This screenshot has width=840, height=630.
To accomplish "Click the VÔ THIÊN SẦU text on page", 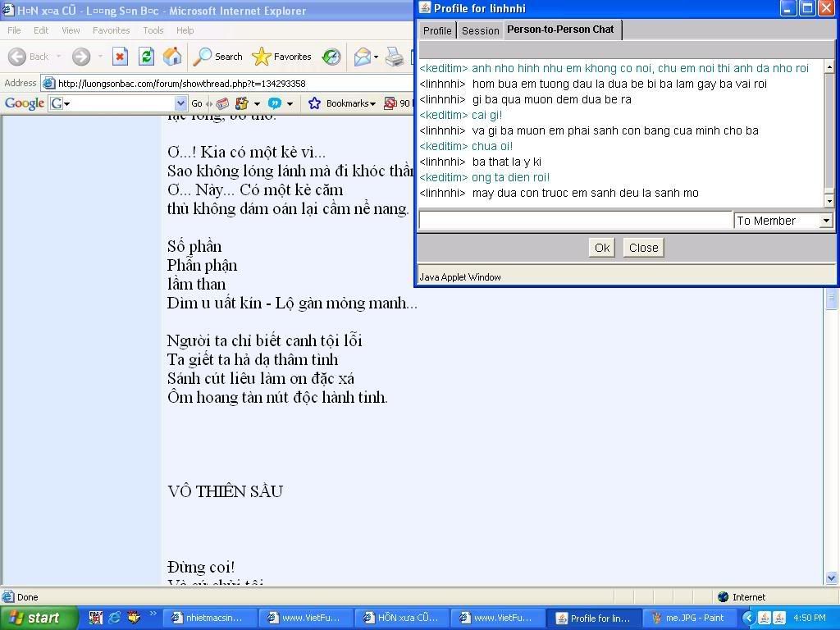I will pos(225,491).
